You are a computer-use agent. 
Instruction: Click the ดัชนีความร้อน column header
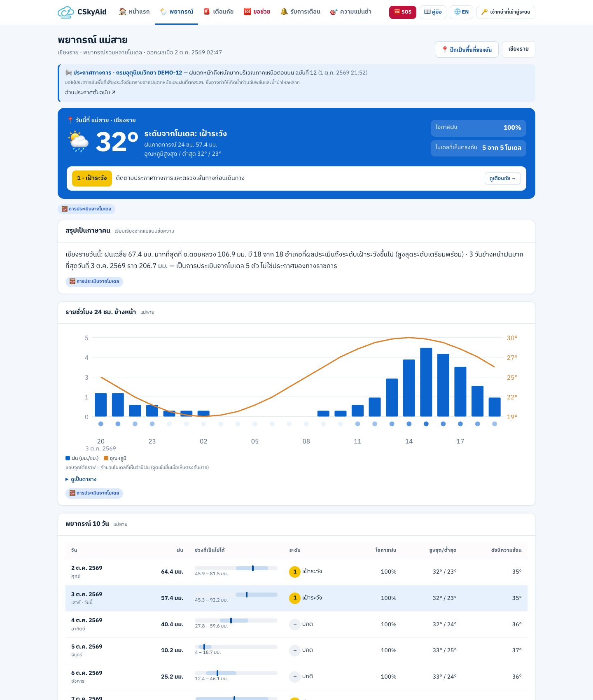(x=506, y=550)
